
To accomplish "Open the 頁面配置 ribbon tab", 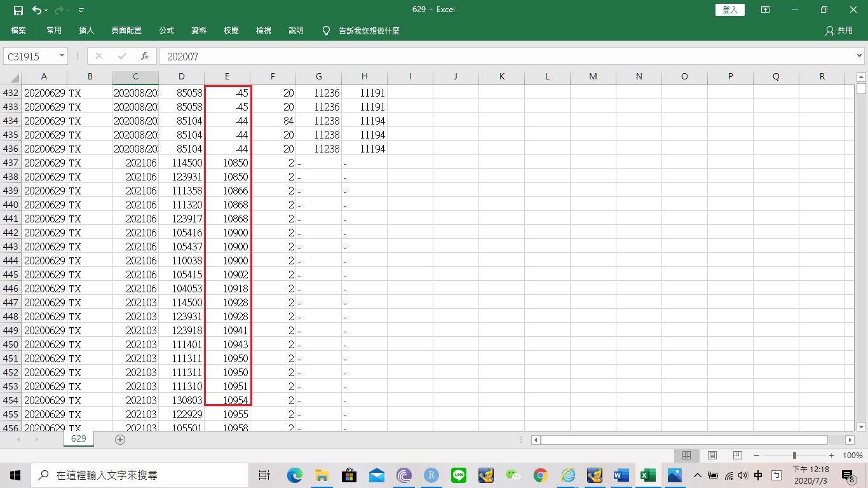I will pyautogui.click(x=126, y=30).
